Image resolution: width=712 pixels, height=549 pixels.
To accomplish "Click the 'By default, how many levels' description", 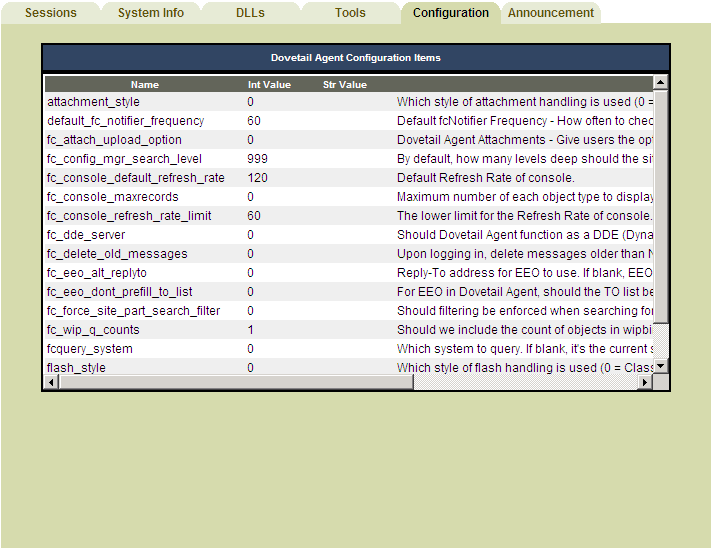I will 524,159.
